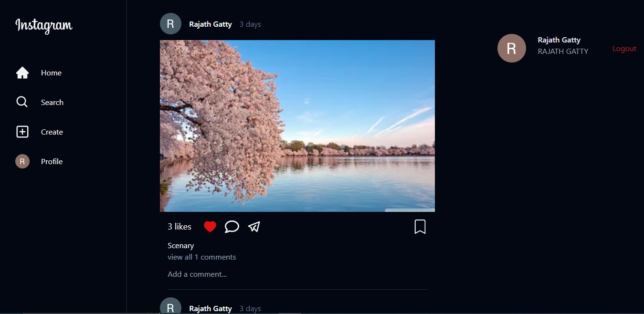644x314 pixels.
Task: Click the Instagram logo
Action: coord(43,26)
